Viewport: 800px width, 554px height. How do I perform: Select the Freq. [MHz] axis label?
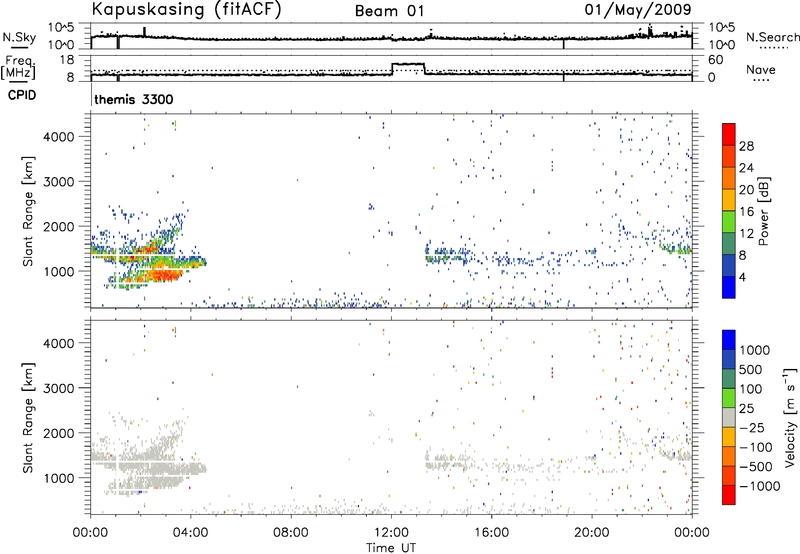point(19,68)
